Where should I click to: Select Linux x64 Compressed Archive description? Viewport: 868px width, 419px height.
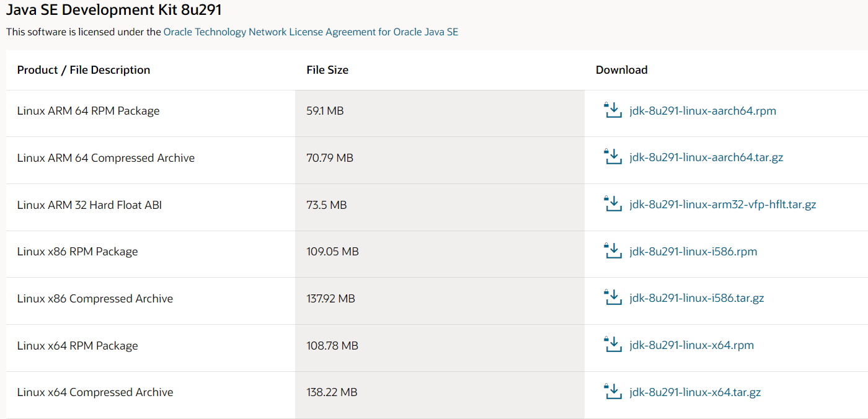[x=95, y=392]
